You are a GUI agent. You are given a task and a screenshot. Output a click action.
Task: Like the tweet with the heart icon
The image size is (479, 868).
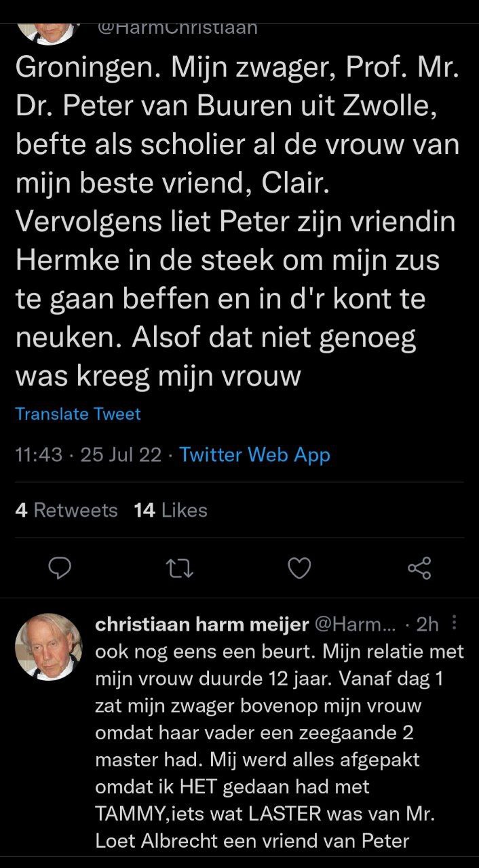pos(299,568)
